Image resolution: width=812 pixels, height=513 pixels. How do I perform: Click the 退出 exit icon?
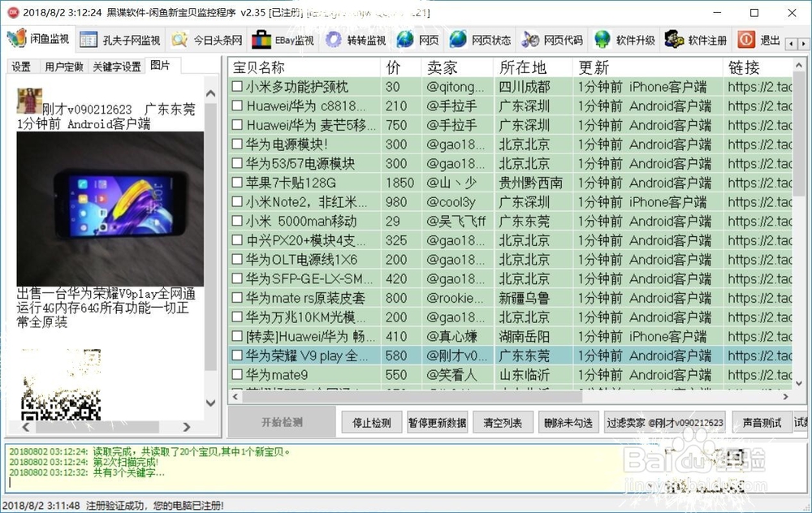point(746,40)
